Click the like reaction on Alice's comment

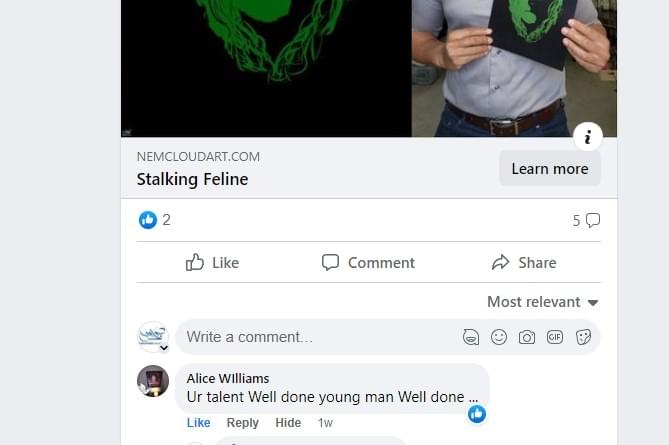click(x=477, y=413)
